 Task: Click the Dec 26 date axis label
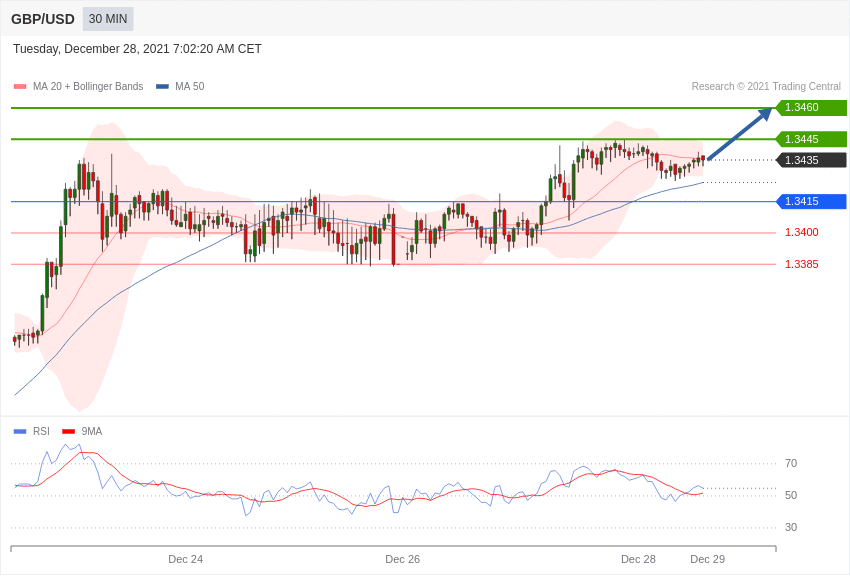pos(402,560)
